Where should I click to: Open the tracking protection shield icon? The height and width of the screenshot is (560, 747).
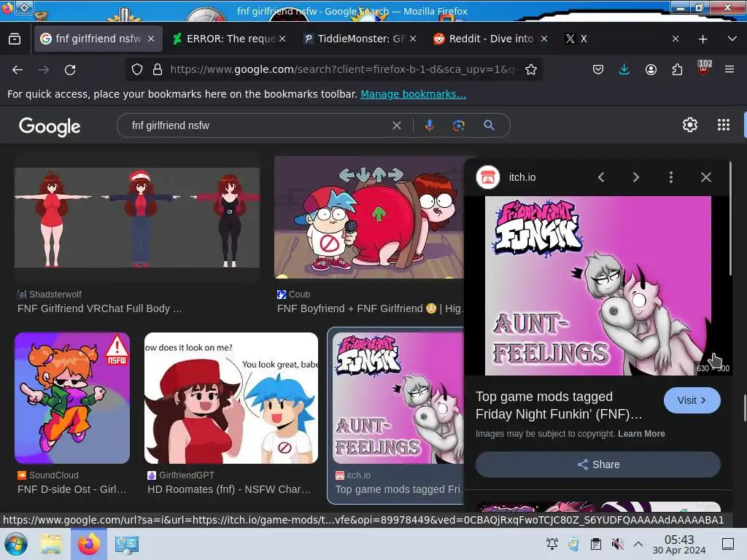(137, 69)
